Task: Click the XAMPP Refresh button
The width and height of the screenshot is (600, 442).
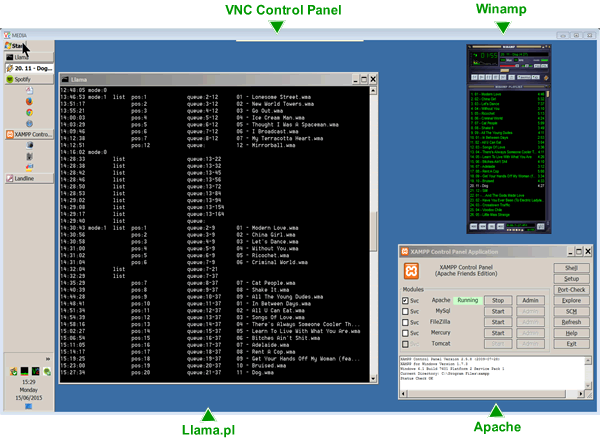Action: pyautogui.click(x=571, y=322)
